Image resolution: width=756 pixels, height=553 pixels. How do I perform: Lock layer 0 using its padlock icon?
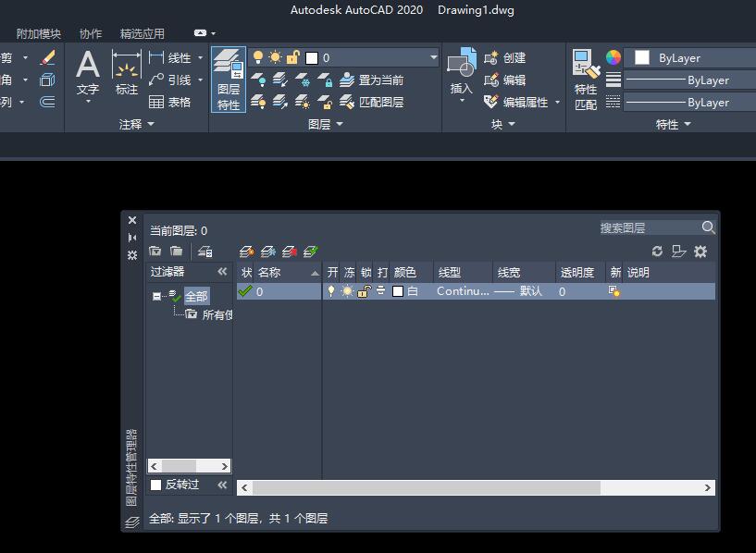click(x=362, y=293)
